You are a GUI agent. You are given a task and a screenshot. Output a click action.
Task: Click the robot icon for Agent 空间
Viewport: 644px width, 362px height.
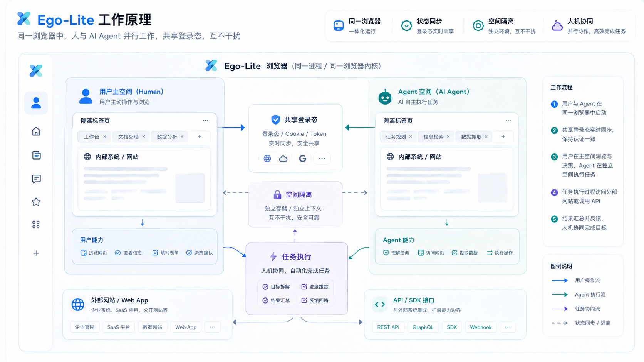385,97
